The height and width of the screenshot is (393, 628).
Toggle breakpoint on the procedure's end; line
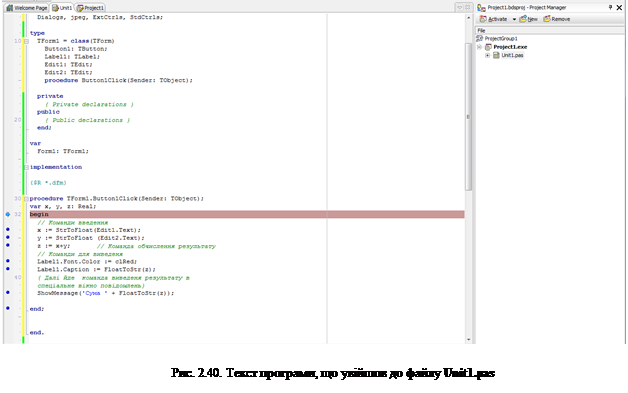coord(8,308)
